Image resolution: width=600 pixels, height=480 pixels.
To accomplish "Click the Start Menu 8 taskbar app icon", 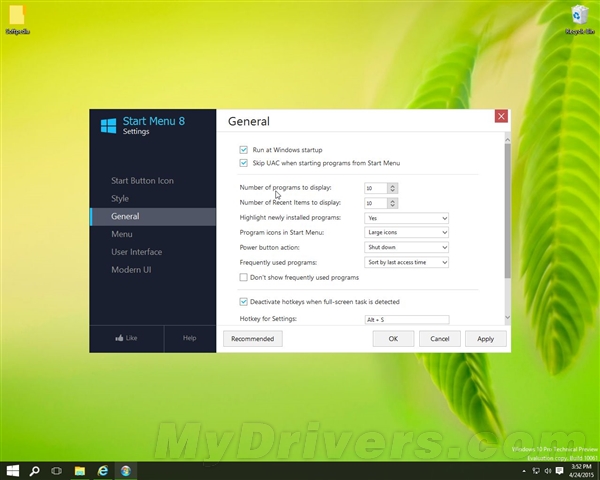I will pyautogui.click(x=126, y=471).
